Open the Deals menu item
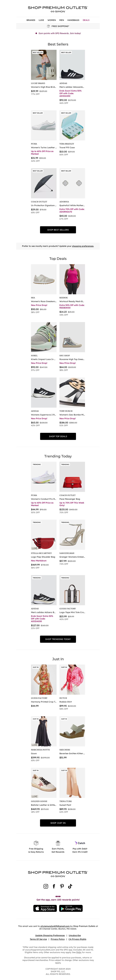The width and height of the screenshot is (116, 980). click(x=86, y=20)
